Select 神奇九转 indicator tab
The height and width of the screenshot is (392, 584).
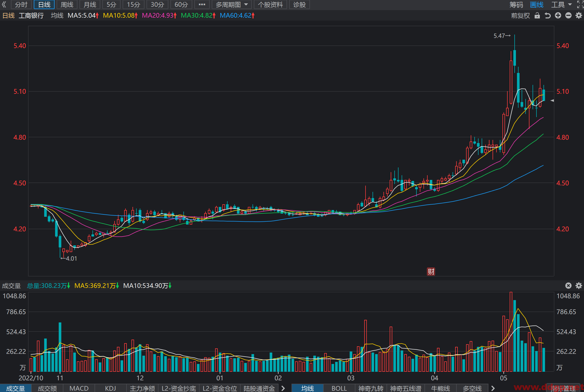click(x=371, y=388)
